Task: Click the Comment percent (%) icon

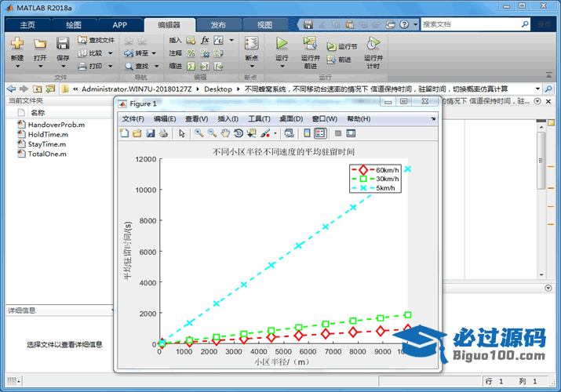Action: click(x=191, y=53)
